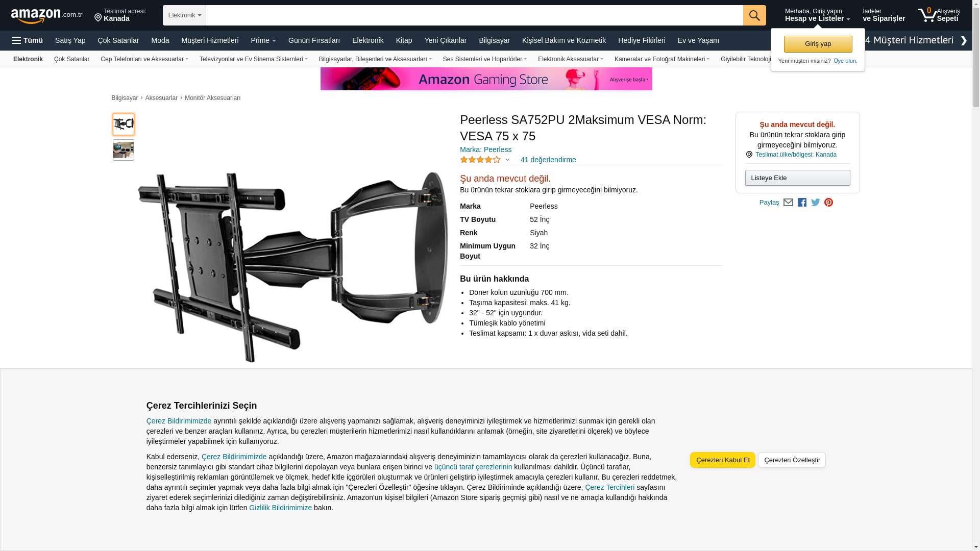
Task: Open the Marka: Peerless link
Action: [485, 150]
